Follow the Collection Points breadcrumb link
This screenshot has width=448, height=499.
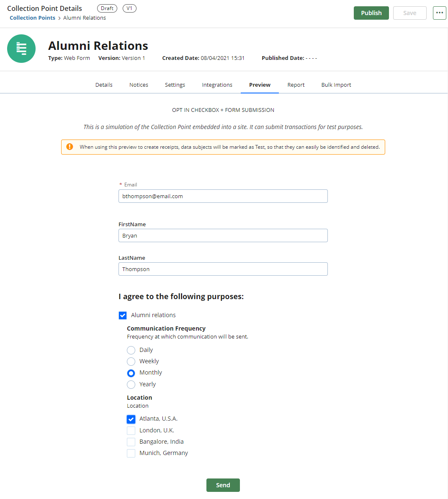(x=32, y=18)
